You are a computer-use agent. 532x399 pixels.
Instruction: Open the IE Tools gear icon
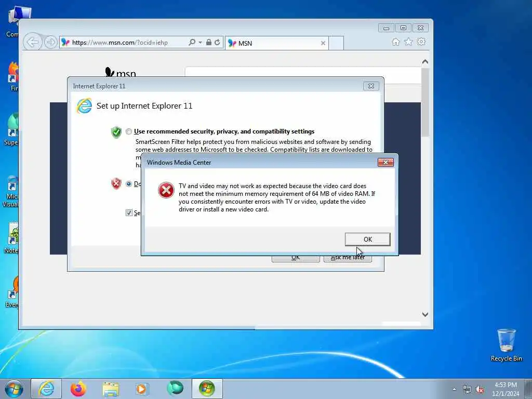pos(421,42)
